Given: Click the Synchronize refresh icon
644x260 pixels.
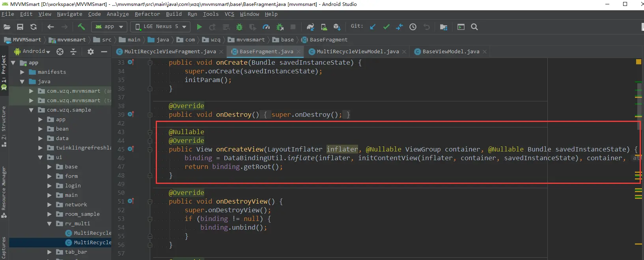Looking at the screenshot, I should coord(34,27).
